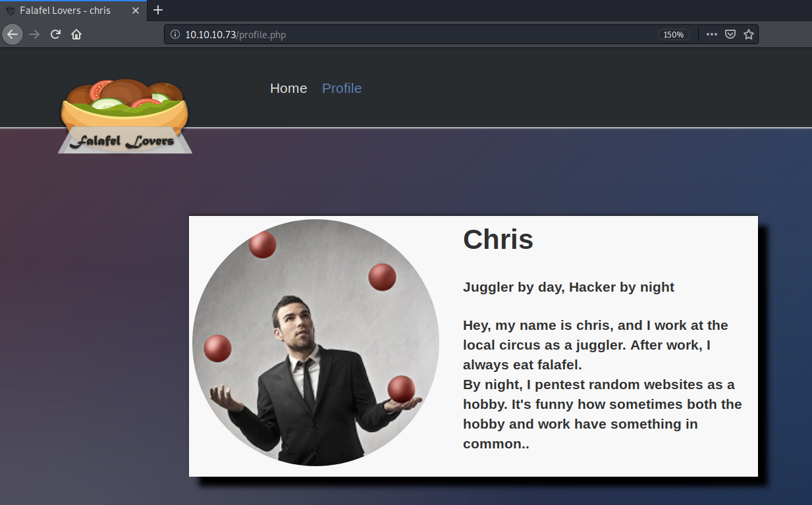
Task: Close the Falafel Lovers - chris tab
Action: [136, 11]
